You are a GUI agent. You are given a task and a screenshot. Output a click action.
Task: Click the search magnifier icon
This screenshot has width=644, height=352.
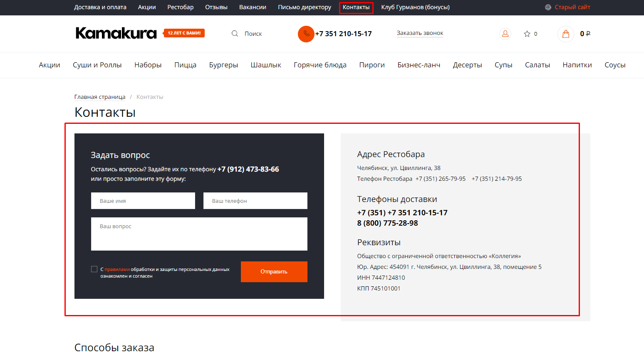[x=235, y=34]
